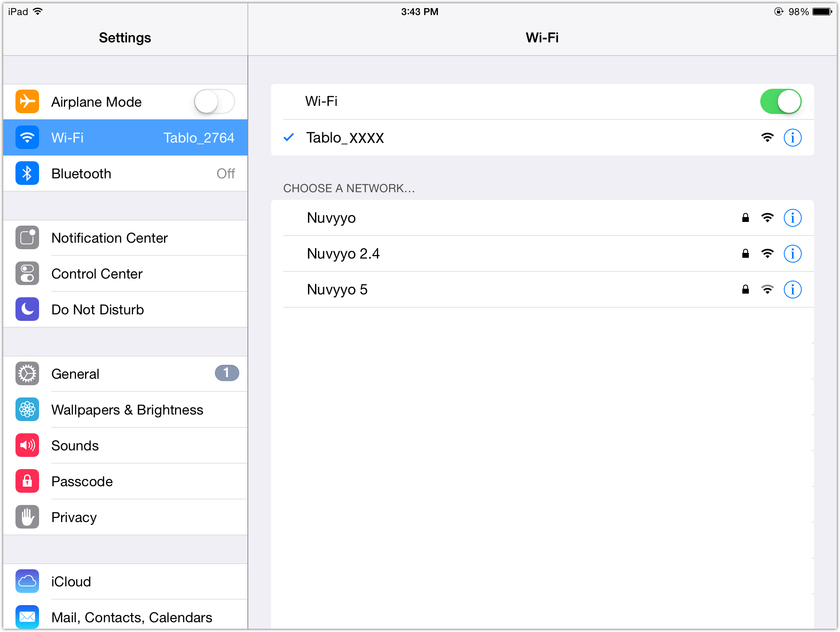Turn off the Wi-Fi switch
Viewport: 840px width, 632px height.
pos(781,102)
